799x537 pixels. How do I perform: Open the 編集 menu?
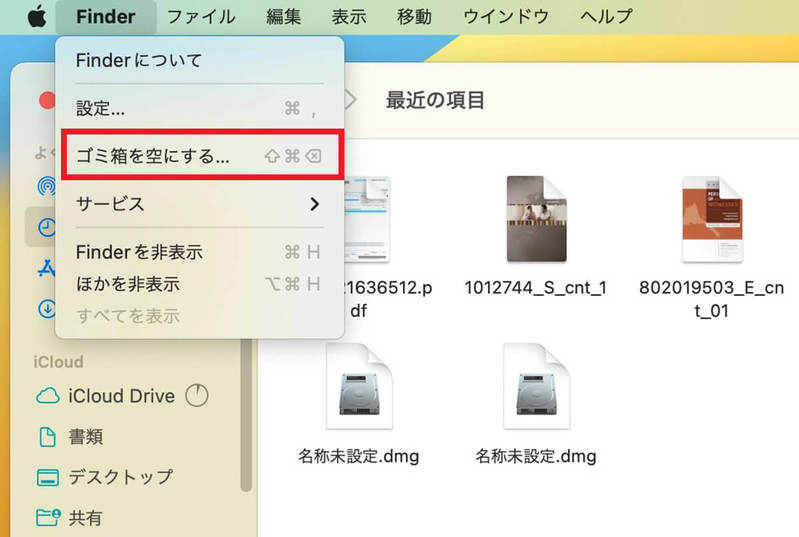tap(283, 17)
